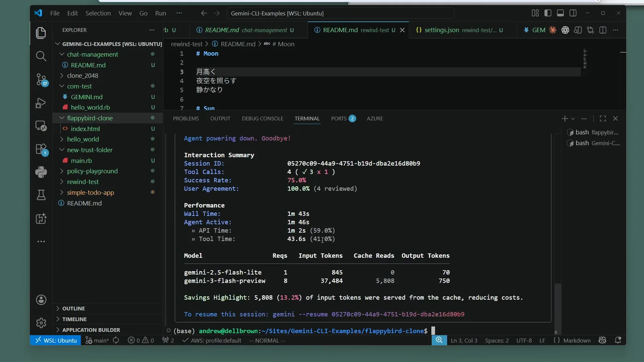Click the zoom magnifier in status bar
Image resolution: width=644 pixels, height=362 pixels.
coord(439,340)
